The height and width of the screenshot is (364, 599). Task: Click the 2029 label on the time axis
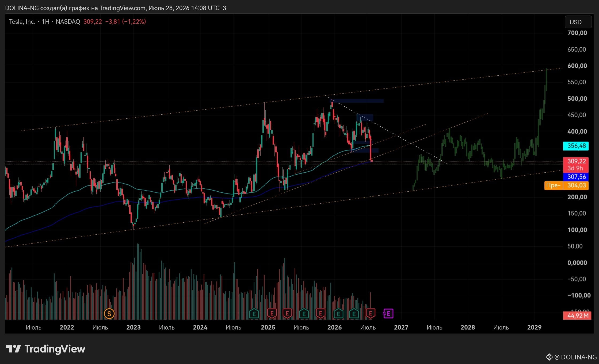534,327
